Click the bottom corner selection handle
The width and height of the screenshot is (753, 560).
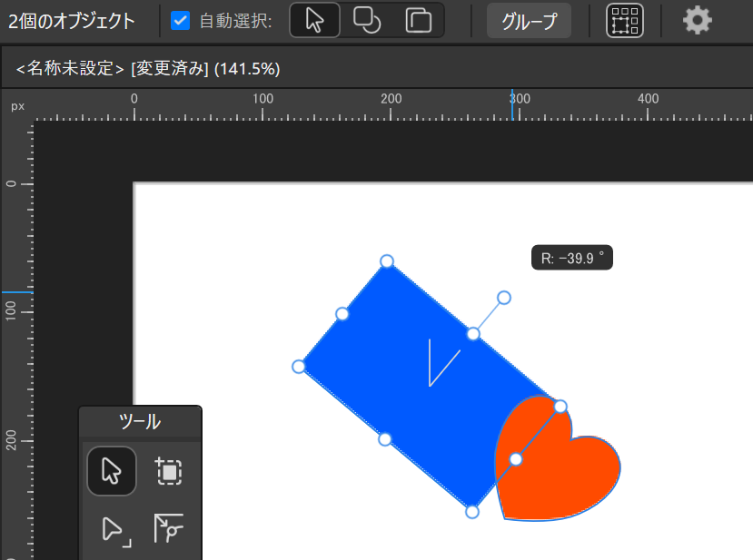coord(472,512)
